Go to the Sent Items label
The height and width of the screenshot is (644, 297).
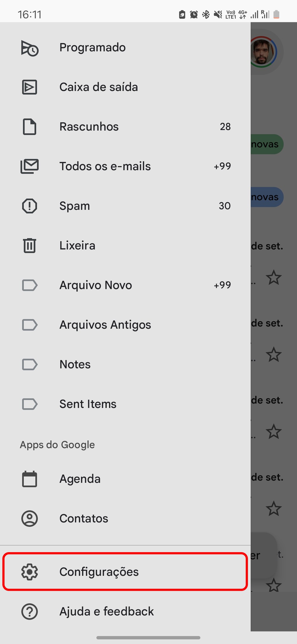pos(88,404)
